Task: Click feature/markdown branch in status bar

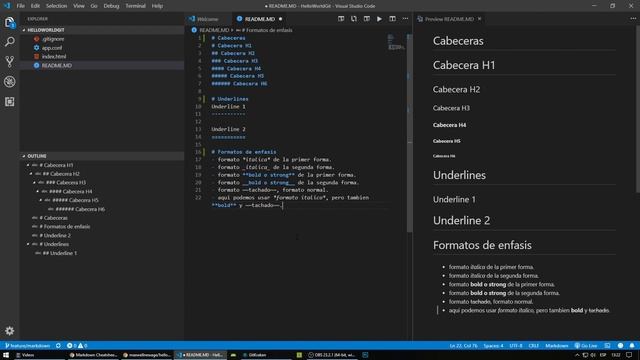Action: tap(27, 346)
